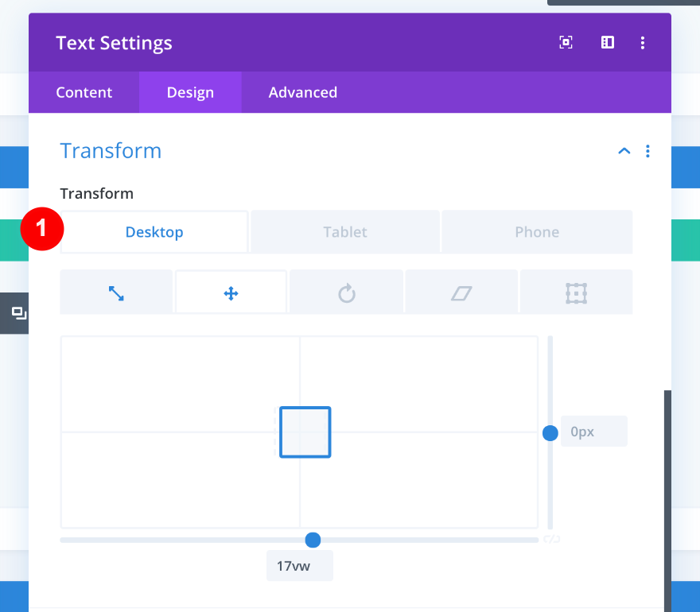Viewport: 700px width, 612px height.
Task: Select the Transform Origin icon
Action: [576, 293]
